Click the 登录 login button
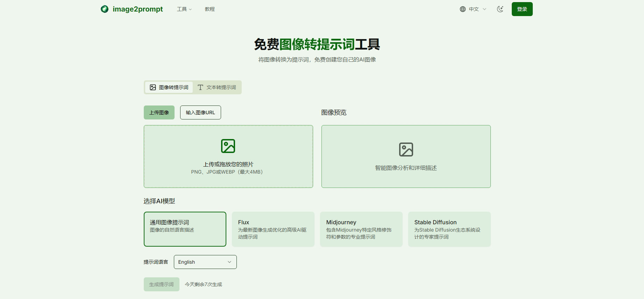The height and width of the screenshot is (299, 644). point(522,9)
